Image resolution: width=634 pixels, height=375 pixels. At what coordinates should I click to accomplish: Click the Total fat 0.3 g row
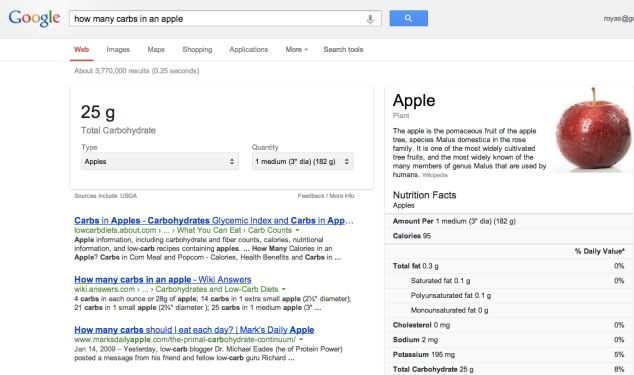(509, 266)
